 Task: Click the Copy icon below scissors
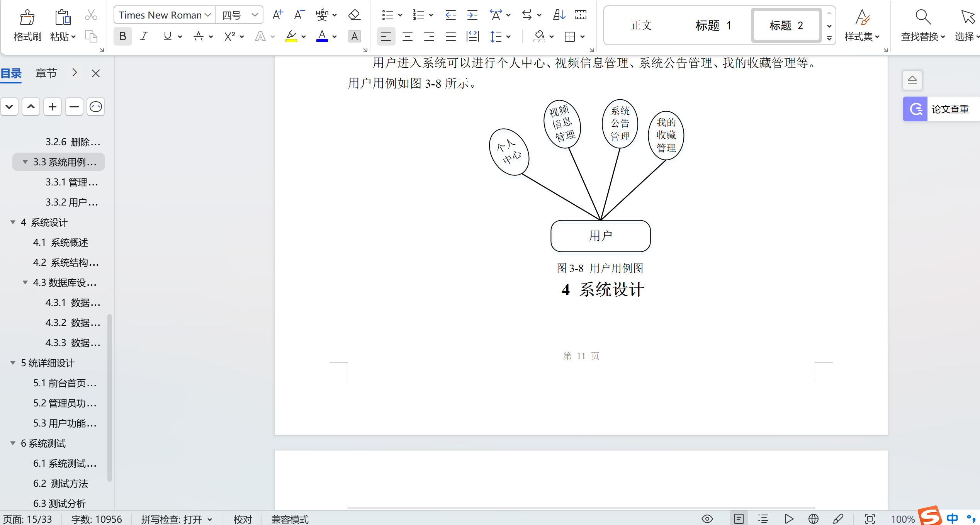point(91,37)
